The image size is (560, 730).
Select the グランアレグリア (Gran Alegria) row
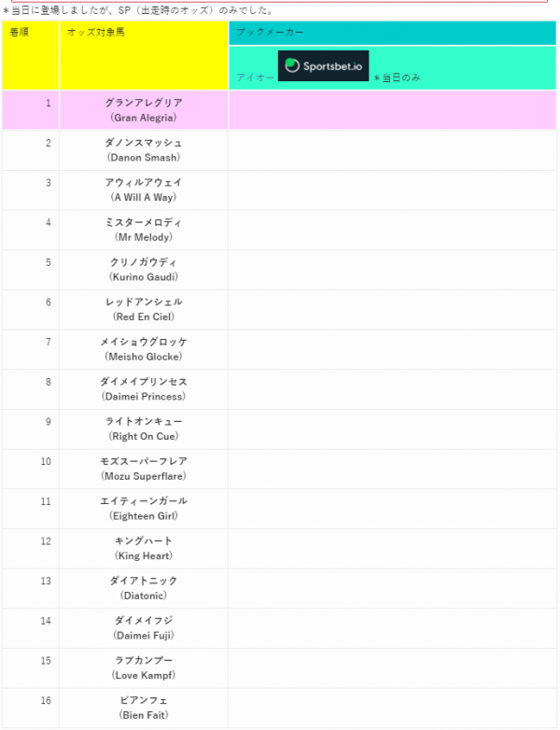[279, 110]
